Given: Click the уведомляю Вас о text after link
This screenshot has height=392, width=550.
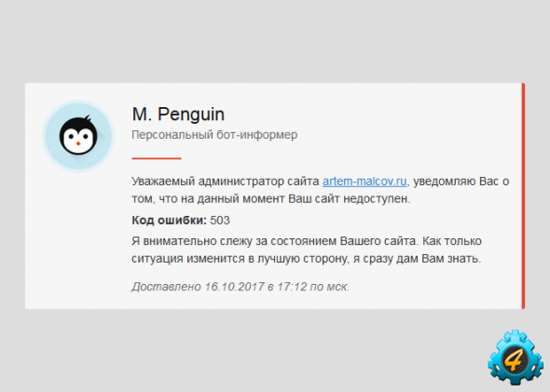Looking at the screenshot, I should tap(461, 182).
